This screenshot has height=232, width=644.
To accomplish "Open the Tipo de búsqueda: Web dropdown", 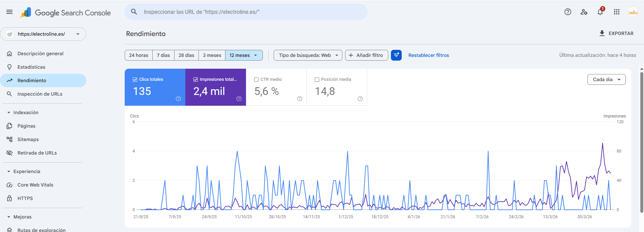I will [308, 55].
